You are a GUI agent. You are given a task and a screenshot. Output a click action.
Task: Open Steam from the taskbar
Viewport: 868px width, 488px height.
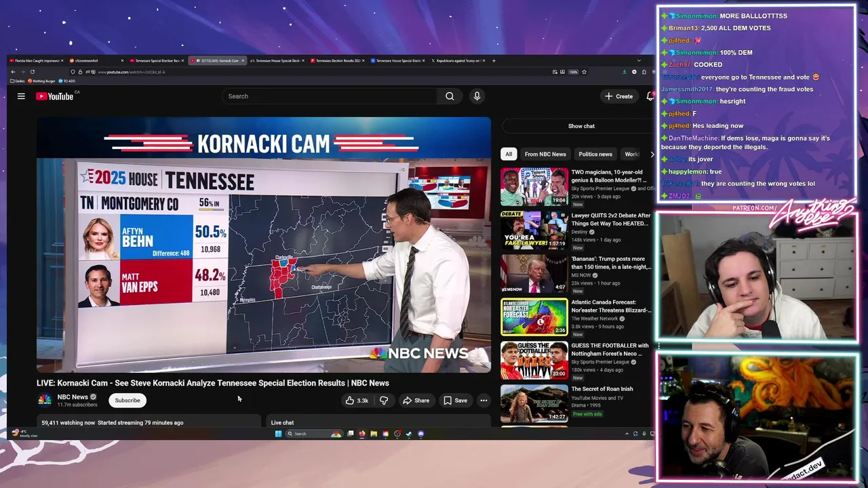point(409,434)
